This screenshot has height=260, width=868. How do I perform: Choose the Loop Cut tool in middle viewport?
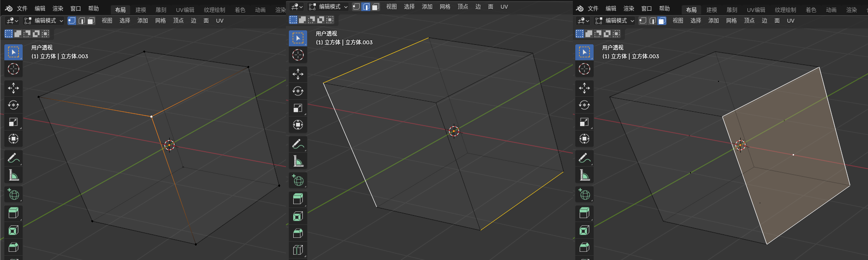pyautogui.click(x=298, y=250)
